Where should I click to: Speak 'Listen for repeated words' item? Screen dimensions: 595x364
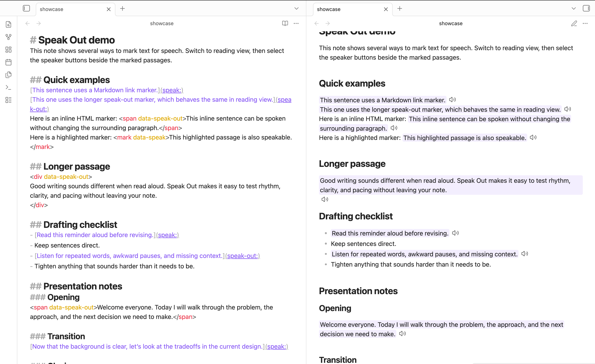pos(525,254)
